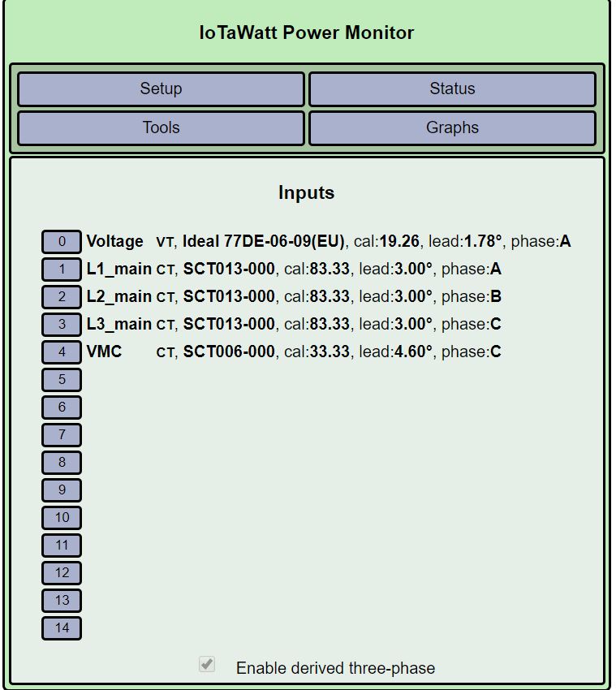Viewport: 616px width, 690px height.
Task: Open the Setup menu
Action: coord(161,89)
